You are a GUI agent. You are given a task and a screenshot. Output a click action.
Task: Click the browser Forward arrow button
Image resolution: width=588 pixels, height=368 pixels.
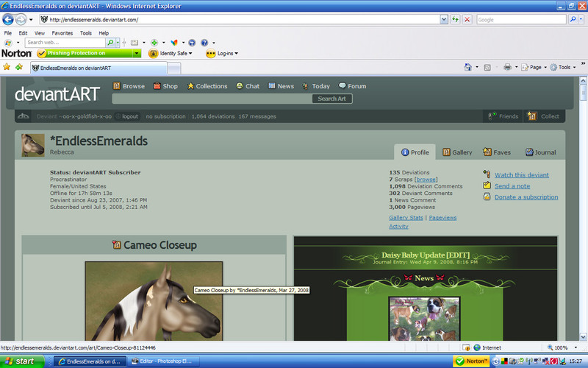point(21,19)
